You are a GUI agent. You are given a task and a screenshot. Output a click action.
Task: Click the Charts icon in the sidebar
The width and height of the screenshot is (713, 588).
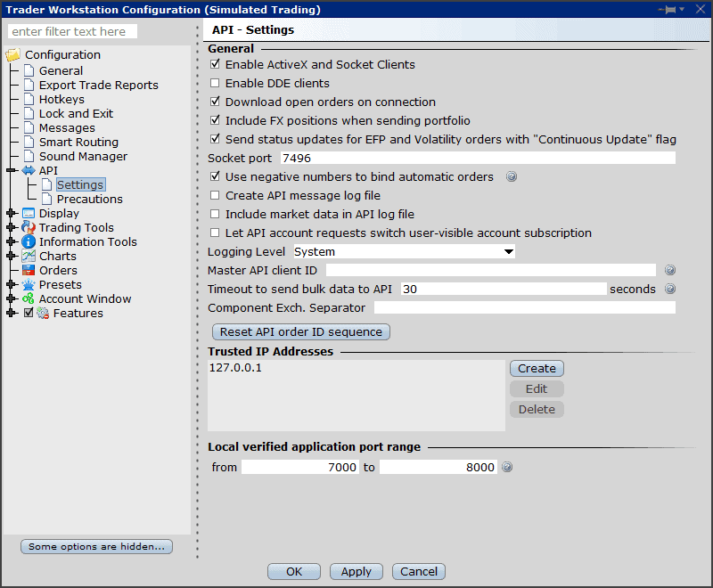click(x=28, y=256)
